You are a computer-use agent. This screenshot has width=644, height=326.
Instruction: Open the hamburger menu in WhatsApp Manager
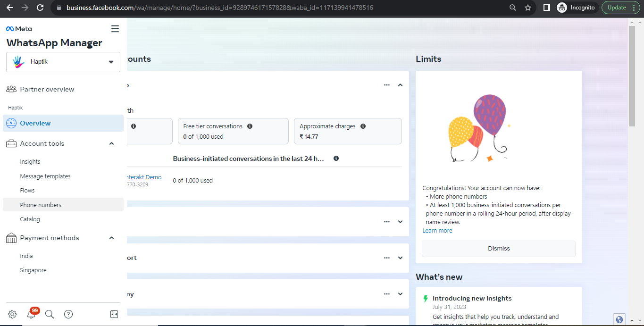click(115, 29)
